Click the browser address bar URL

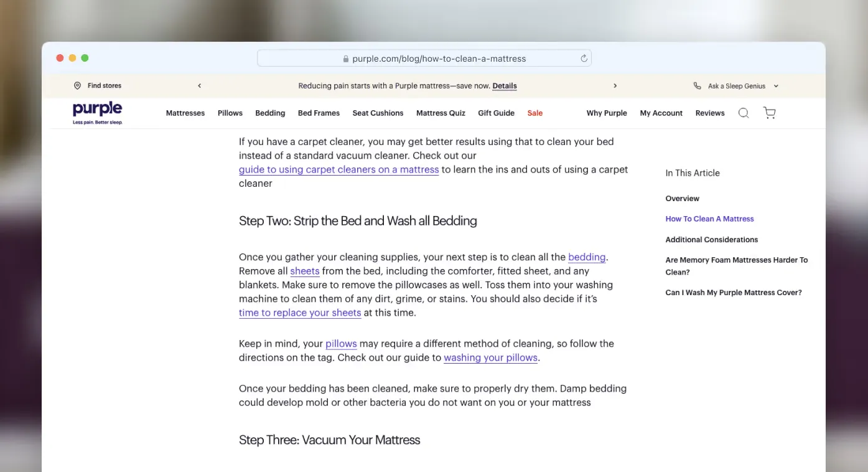[x=439, y=59]
